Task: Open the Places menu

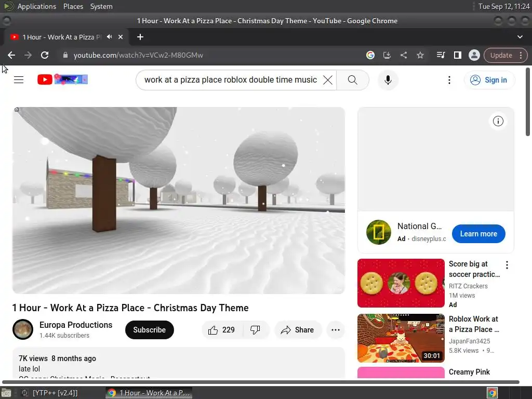Action: (x=73, y=6)
